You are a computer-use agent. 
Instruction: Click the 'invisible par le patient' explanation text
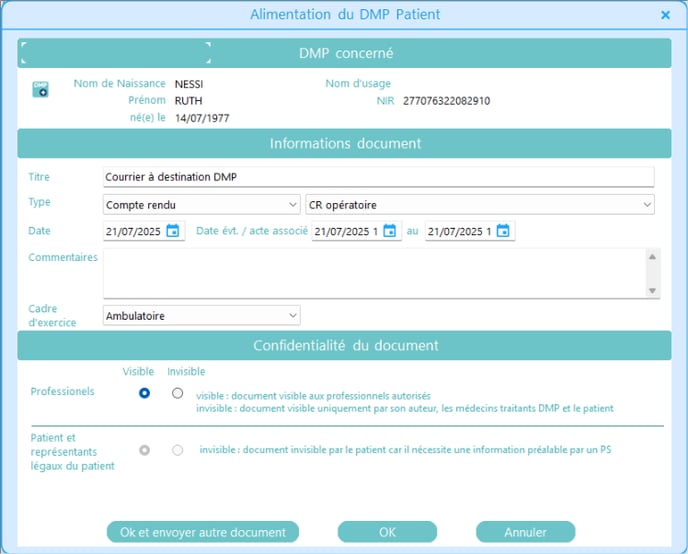point(405,450)
